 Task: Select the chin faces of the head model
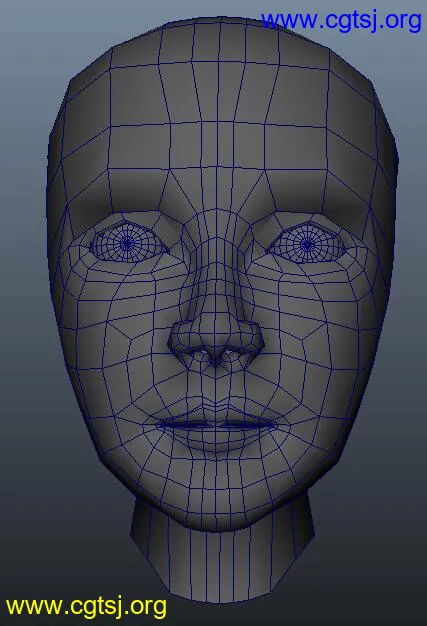coord(216,489)
